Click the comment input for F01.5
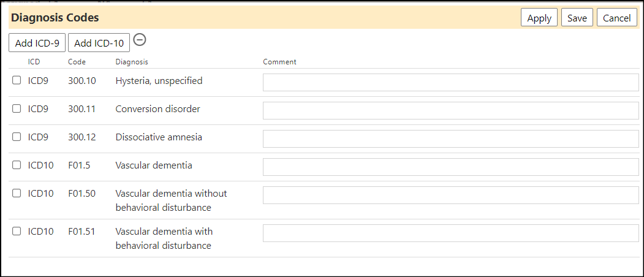The image size is (644, 277). [451, 167]
